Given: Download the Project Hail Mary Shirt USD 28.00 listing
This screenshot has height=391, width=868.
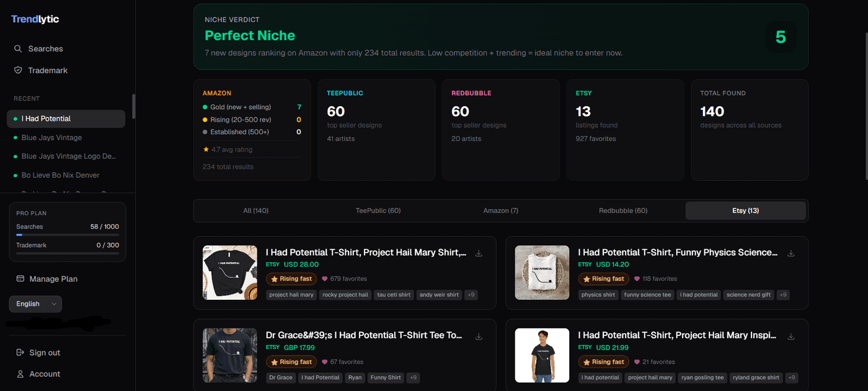Looking at the screenshot, I should tap(479, 253).
